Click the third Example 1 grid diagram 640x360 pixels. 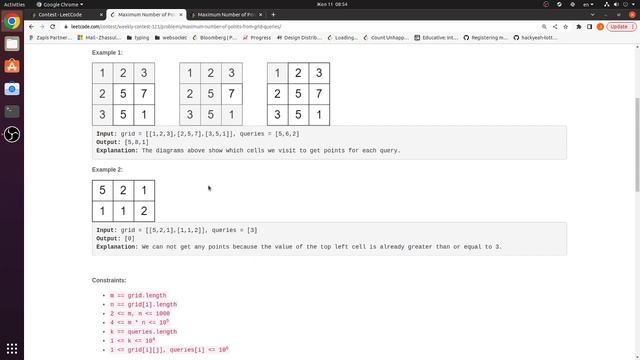pos(298,94)
